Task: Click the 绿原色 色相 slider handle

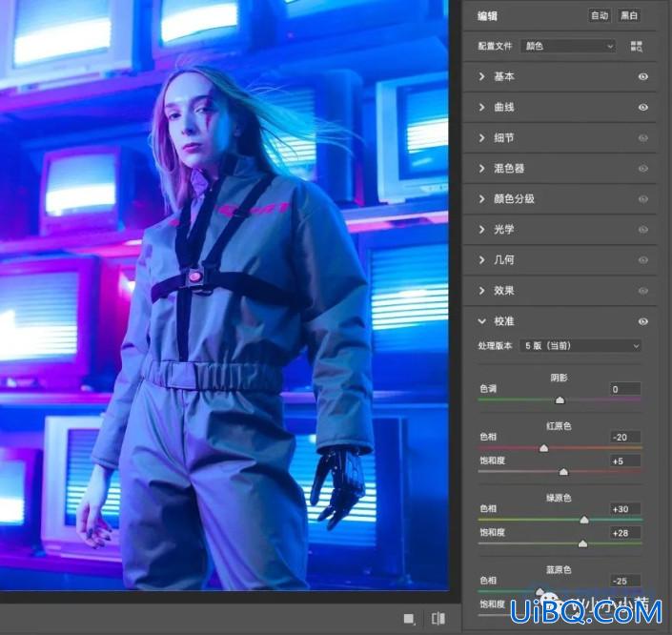Action: pos(584,520)
